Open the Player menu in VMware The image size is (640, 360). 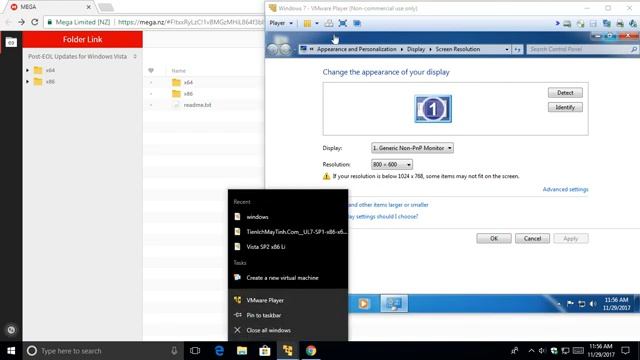click(x=281, y=23)
